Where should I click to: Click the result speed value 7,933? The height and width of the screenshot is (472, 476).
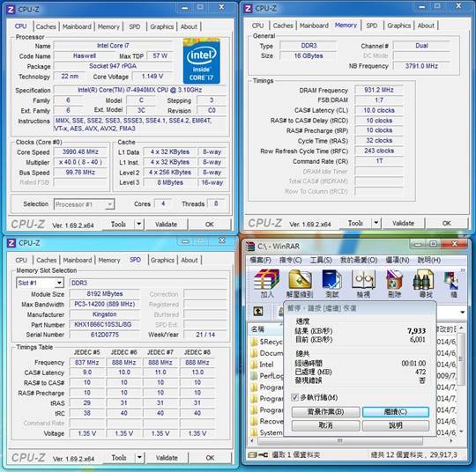416,330
